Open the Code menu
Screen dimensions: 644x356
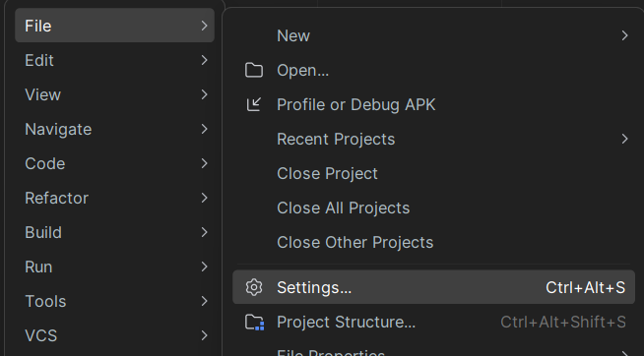click(x=114, y=163)
